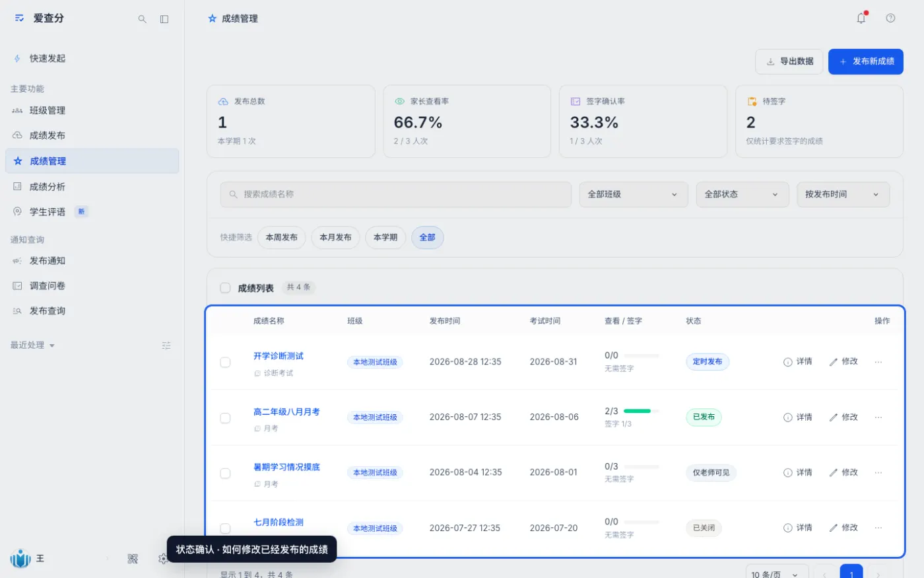Click the 导出数据 button
The image size is (924, 578).
789,61
